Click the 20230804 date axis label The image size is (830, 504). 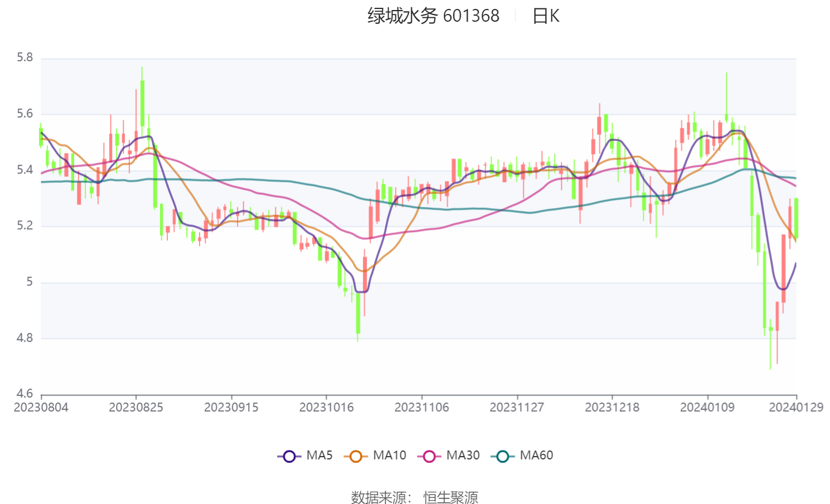tap(41, 408)
